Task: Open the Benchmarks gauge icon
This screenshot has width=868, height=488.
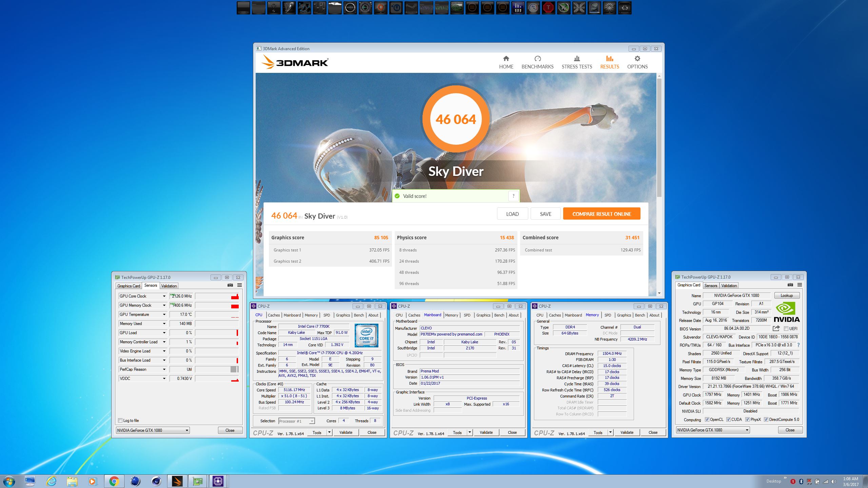Action: pyautogui.click(x=537, y=59)
